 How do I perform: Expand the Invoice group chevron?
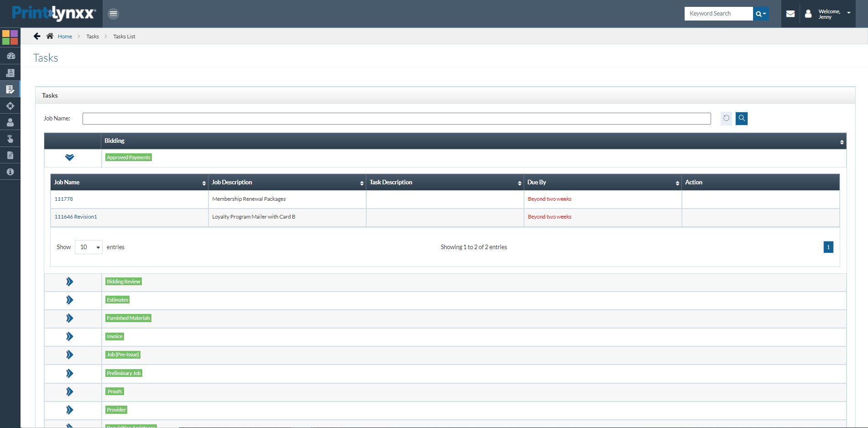click(x=69, y=336)
